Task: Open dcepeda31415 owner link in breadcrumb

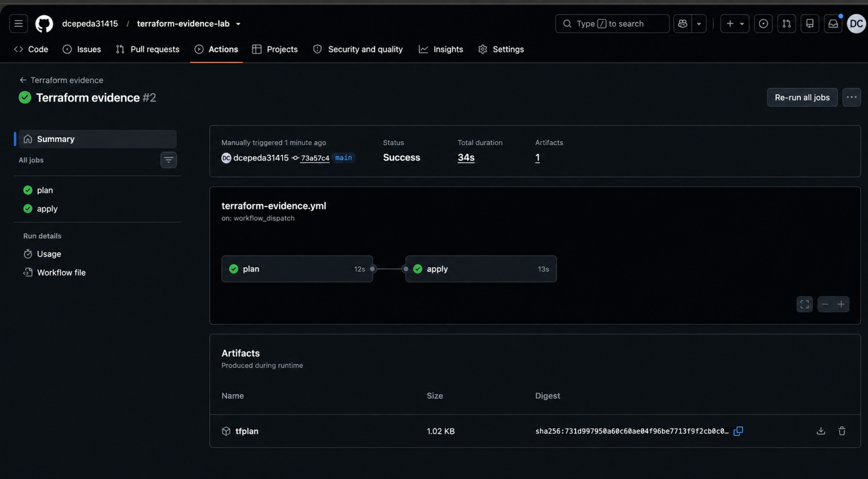Action: pyautogui.click(x=90, y=23)
